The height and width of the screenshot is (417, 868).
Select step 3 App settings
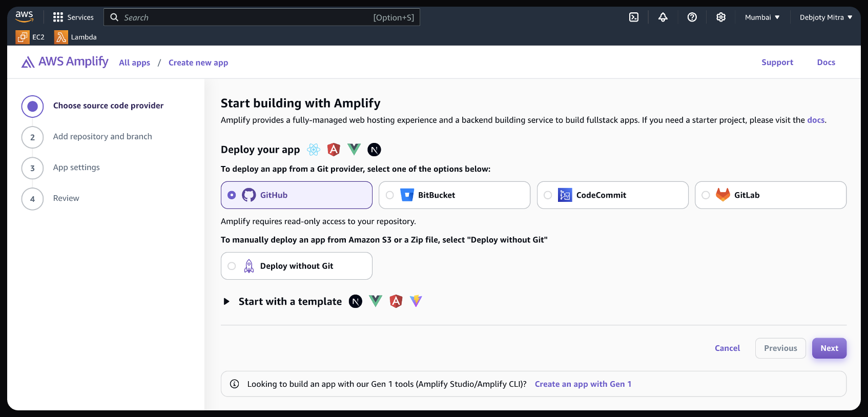[x=61, y=168]
